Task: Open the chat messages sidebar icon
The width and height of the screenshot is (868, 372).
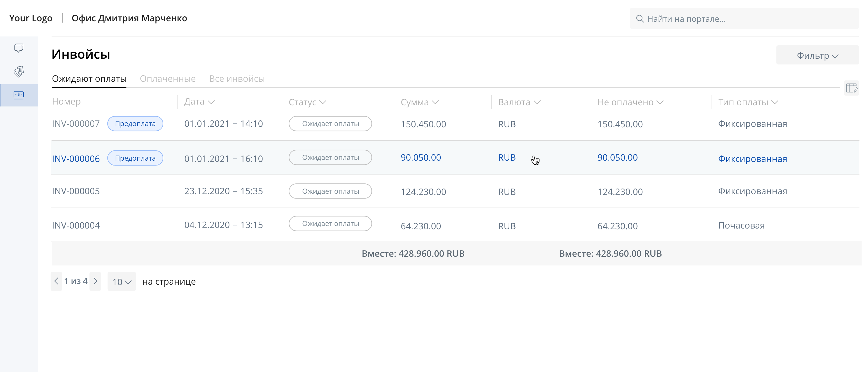Action: tap(19, 48)
